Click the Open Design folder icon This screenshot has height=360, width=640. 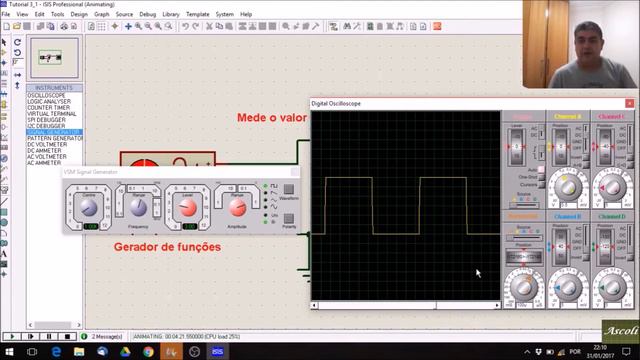(17, 27)
